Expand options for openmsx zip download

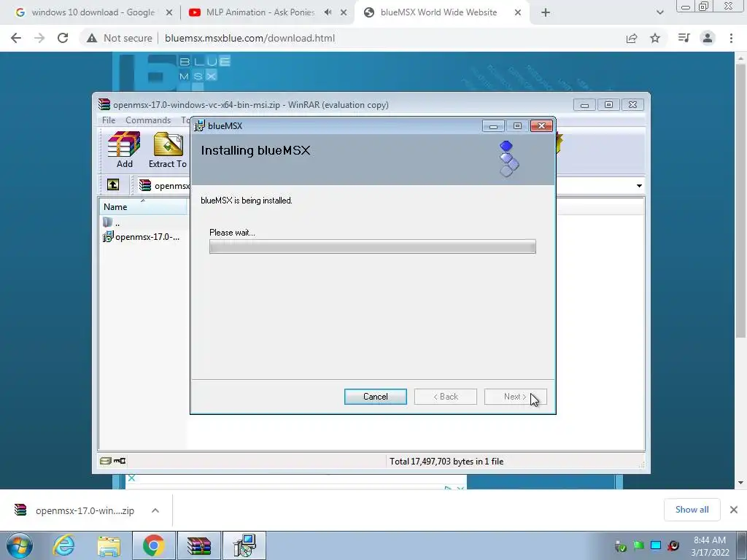pos(155,510)
